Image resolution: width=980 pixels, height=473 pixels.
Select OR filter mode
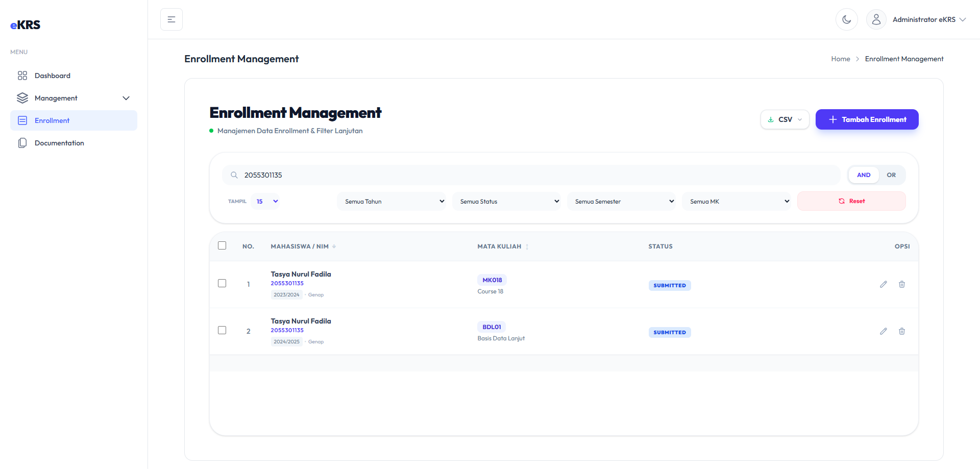pyautogui.click(x=891, y=175)
